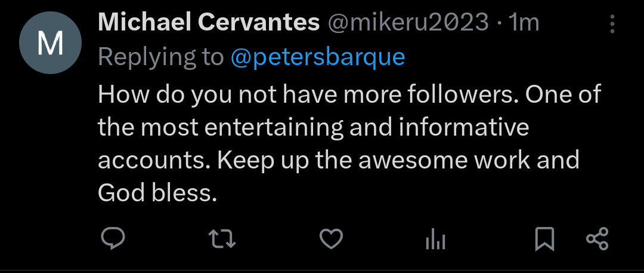View tweet analytics bar chart icon
Image resolution: width=644 pixels, height=273 pixels.
[435, 240]
